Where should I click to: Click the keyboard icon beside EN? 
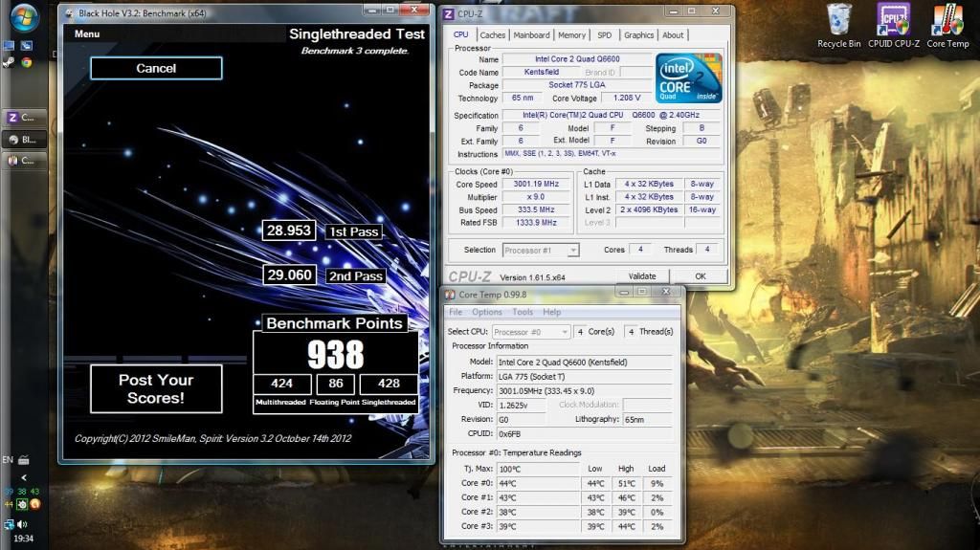(x=24, y=460)
